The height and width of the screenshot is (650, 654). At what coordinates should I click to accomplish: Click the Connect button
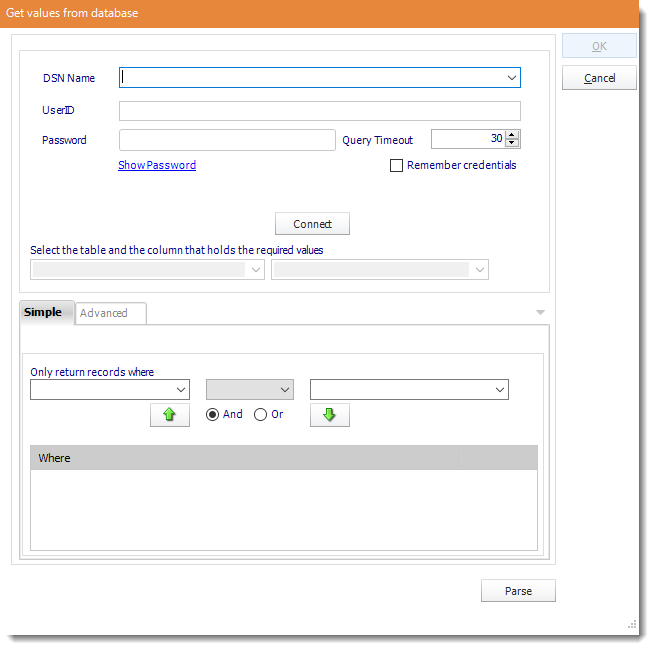pos(312,224)
